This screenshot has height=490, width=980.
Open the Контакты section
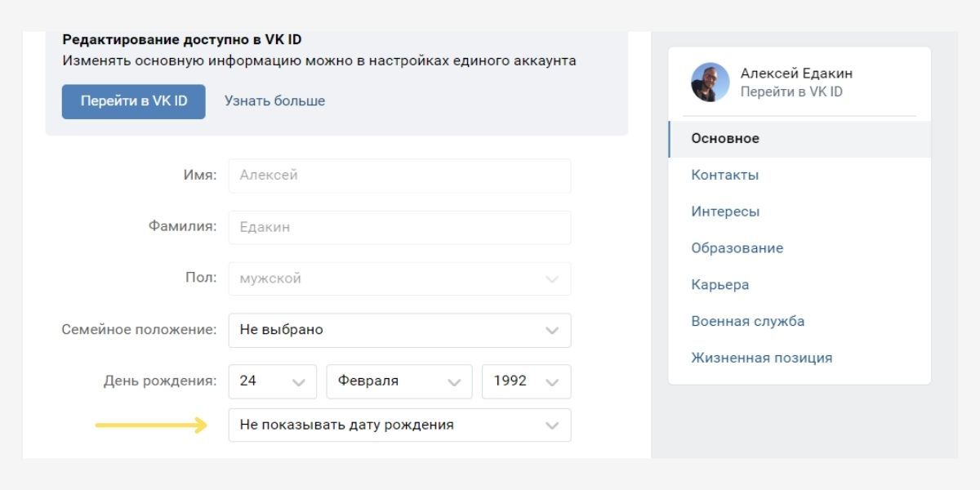click(x=724, y=175)
